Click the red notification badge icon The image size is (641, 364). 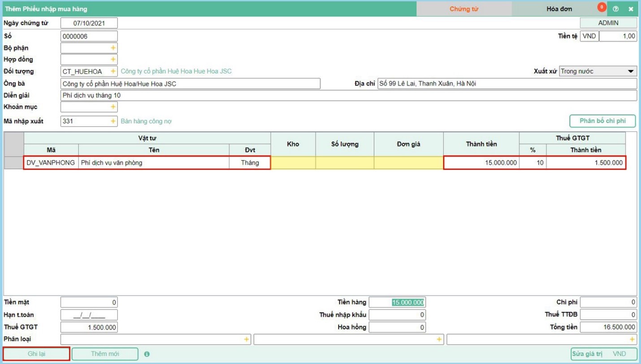tap(602, 7)
